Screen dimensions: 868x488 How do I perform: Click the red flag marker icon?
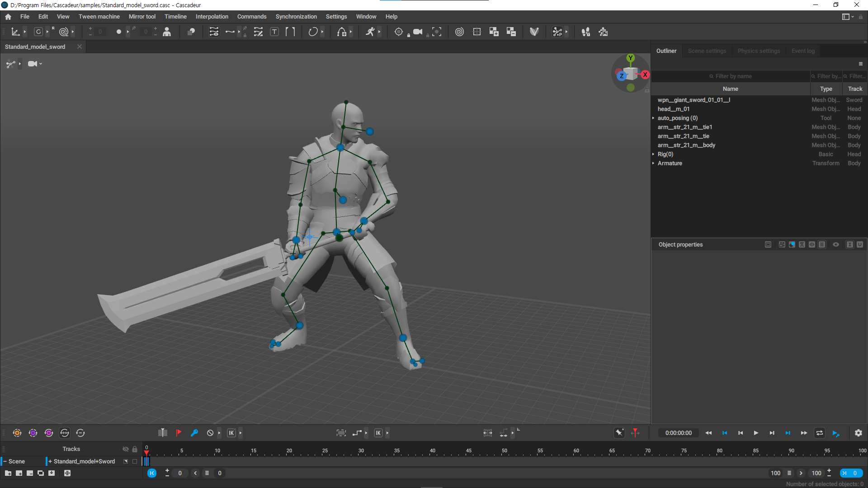click(179, 433)
